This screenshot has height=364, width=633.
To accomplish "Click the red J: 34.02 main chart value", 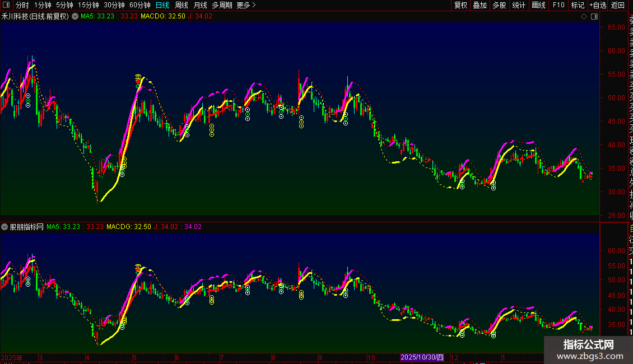I will point(200,16).
